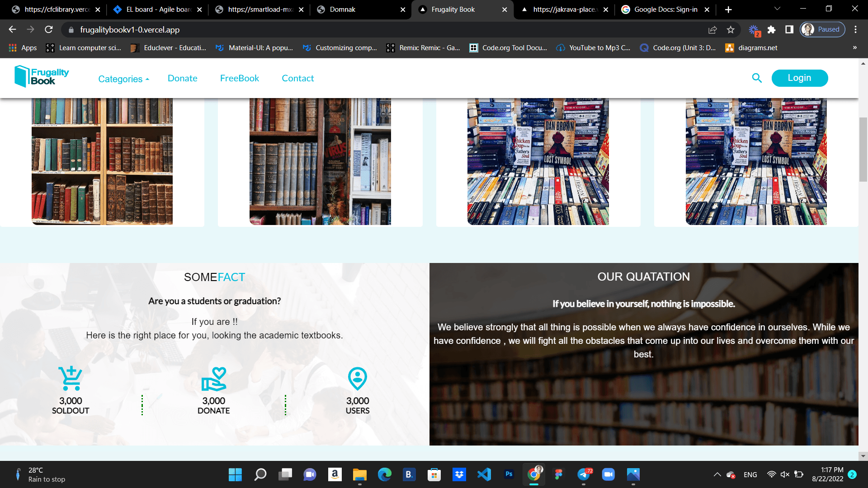The image size is (868, 488).
Task: Switch to the cfclibrary browser tab
Action: click(x=56, y=9)
